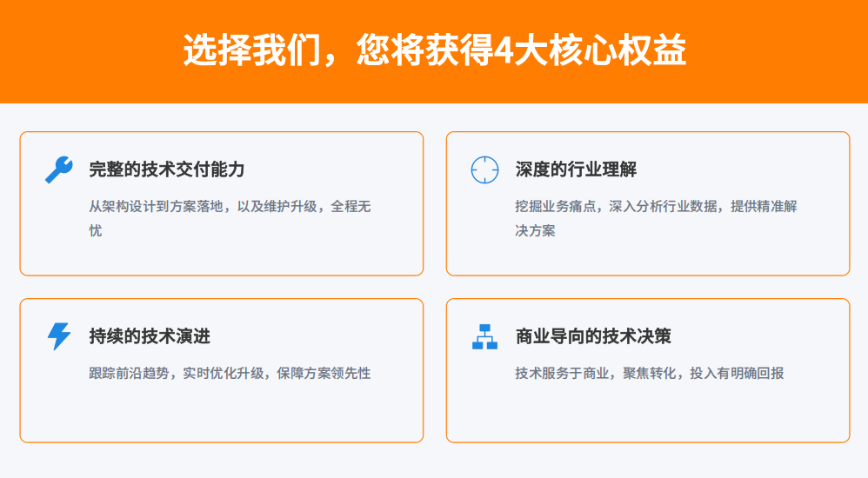Click the 完整的技术交付能力 heading
The image size is (868, 478).
pos(167,169)
